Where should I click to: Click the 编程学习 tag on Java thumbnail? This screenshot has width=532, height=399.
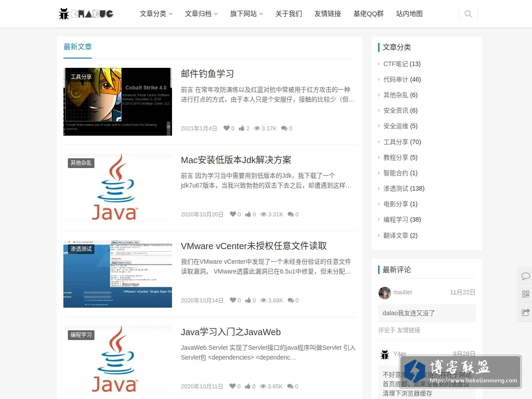[81, 335]
